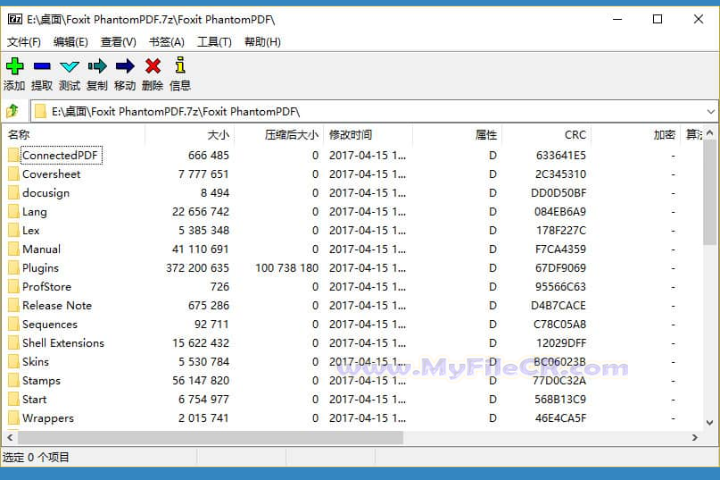This screenshot has width=720, height=480.
Task: Click Stamps size 56 147 820
Action: (x=200, y=380)
